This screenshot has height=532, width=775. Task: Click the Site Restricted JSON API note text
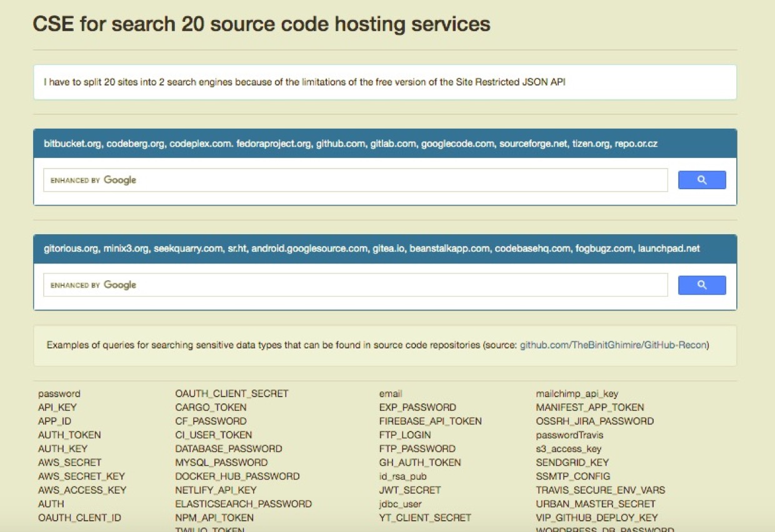click(x=305, y=82)
